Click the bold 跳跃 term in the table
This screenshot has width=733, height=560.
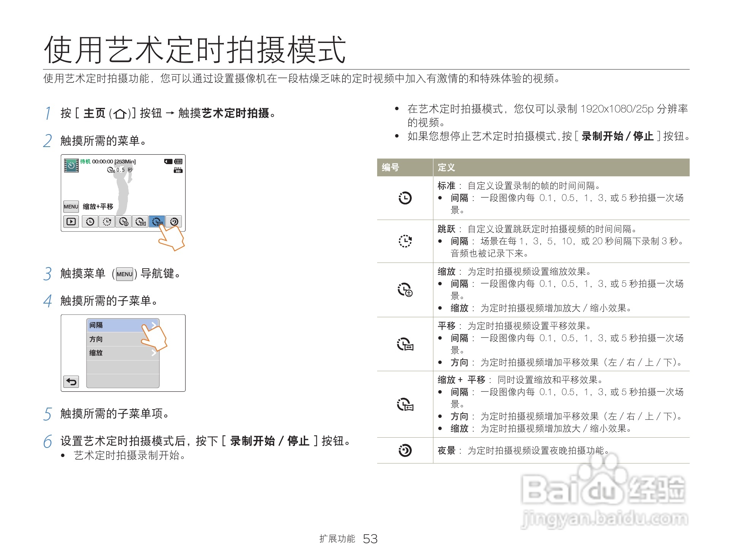point(446,229)
